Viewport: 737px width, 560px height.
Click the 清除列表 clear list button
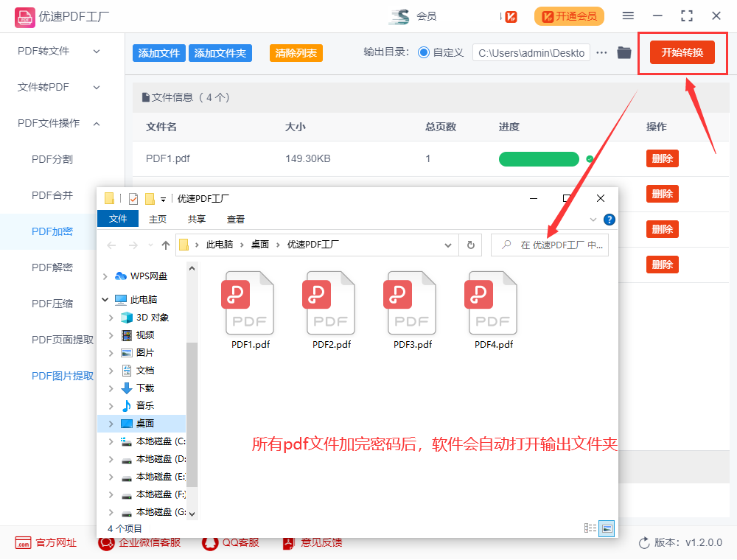point(296,52)
